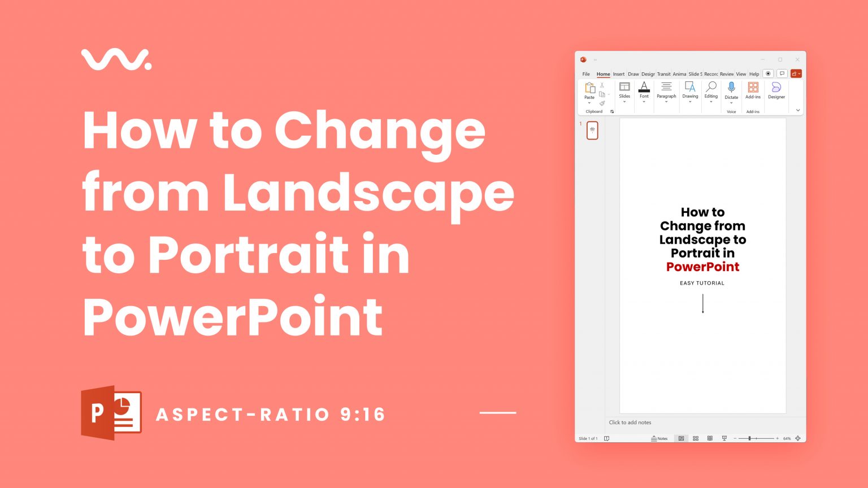Open the File menu
This screenshot has height=488, width=868.
pos(585,74)
